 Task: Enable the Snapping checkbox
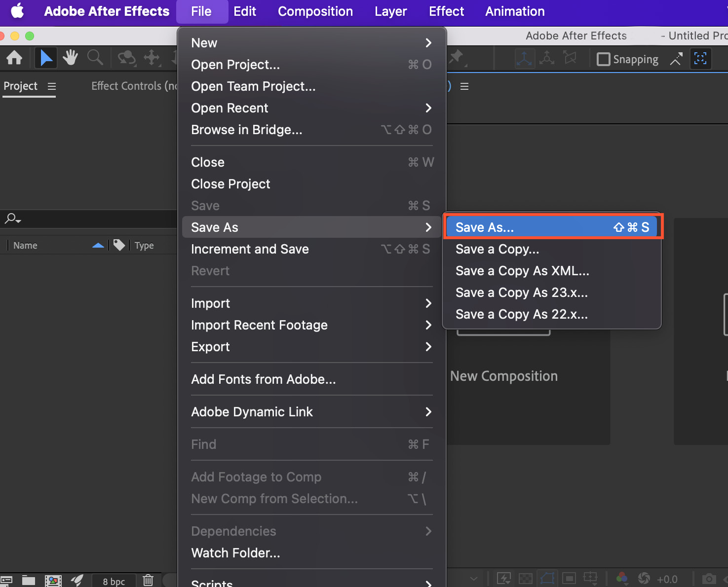603,59
